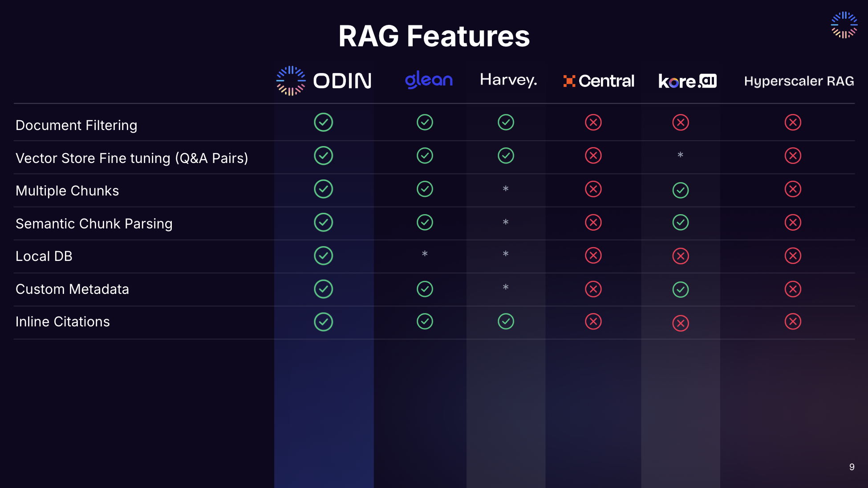Click Hyperscaler RAG's Inline Citations red cross
The height and width of the screenshot is (488, 868).
pyautogui.click(x=793, y=321)
